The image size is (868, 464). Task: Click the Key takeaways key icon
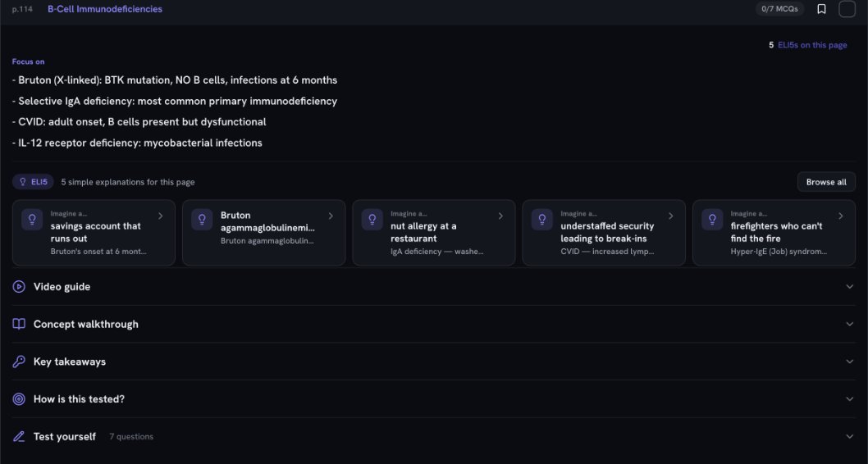click(x=19, y=362)
